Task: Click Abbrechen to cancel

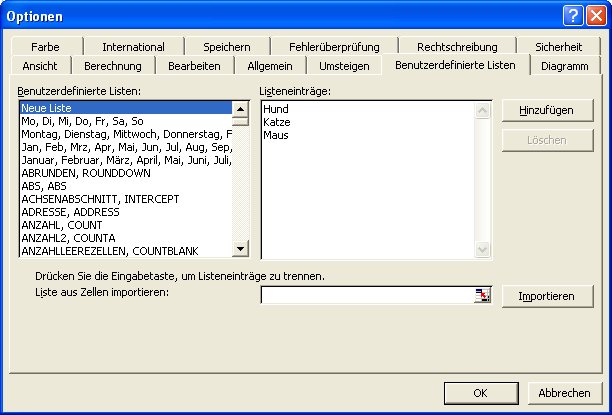Action: (564, 392)
